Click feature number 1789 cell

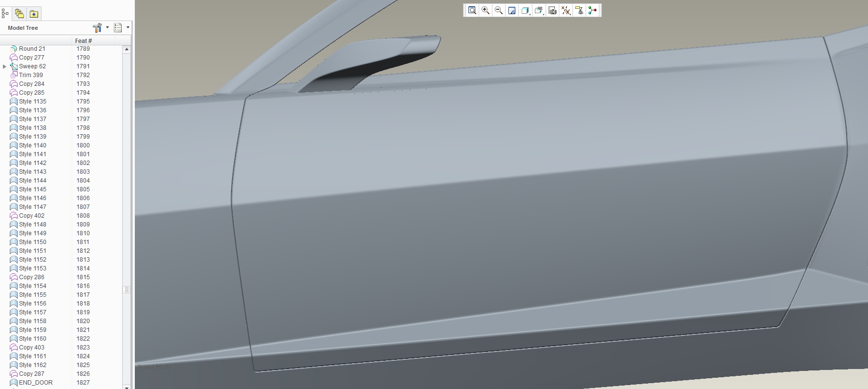click(83, 49)
